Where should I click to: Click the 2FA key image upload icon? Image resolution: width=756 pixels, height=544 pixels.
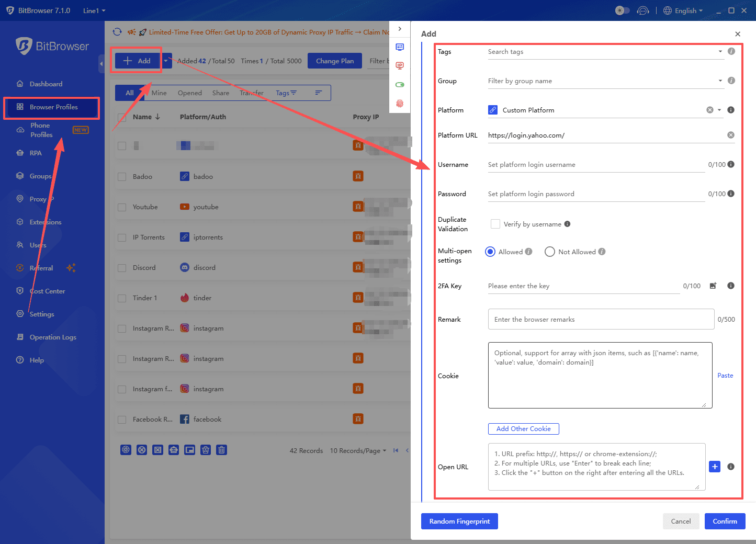tap(713, 286)
